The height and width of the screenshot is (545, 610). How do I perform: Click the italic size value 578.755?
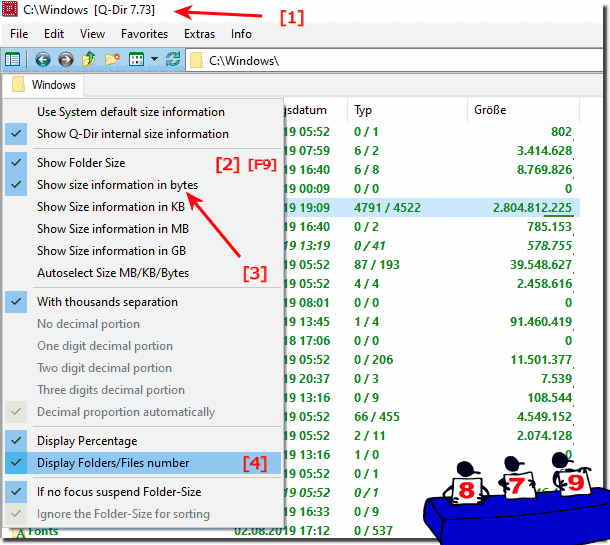pyautogui.click(x=549, y=246)
